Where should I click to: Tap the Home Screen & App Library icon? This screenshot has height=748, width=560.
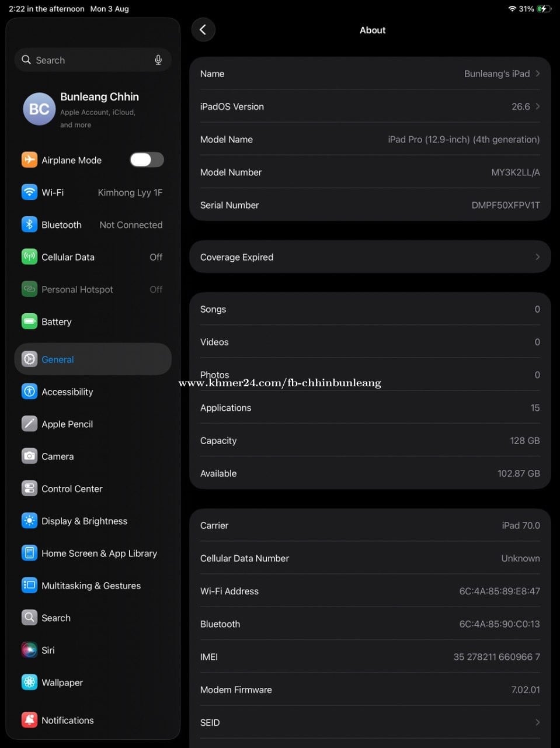click(29, 553)
